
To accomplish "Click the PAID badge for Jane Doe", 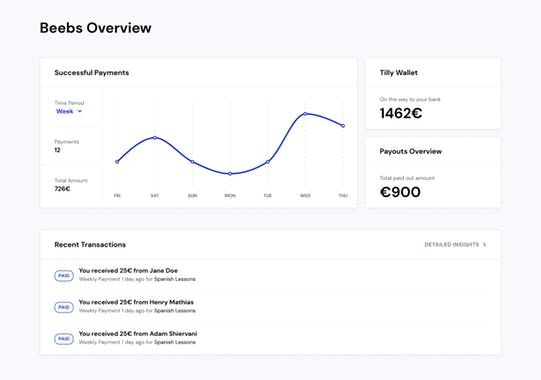I will click(x=64, y=275).
